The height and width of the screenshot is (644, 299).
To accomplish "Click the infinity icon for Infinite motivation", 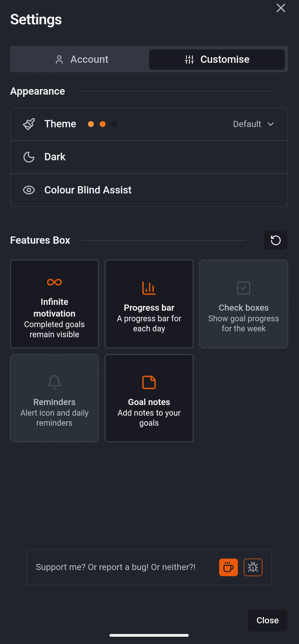I will click(54, 282).
